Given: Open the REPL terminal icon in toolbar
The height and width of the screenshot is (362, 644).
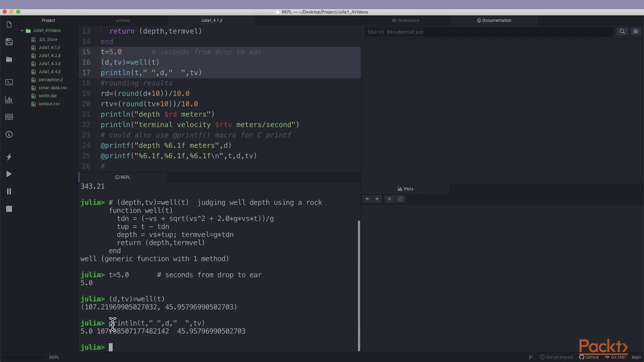Looking at the screenshot, I should point(9,82).
